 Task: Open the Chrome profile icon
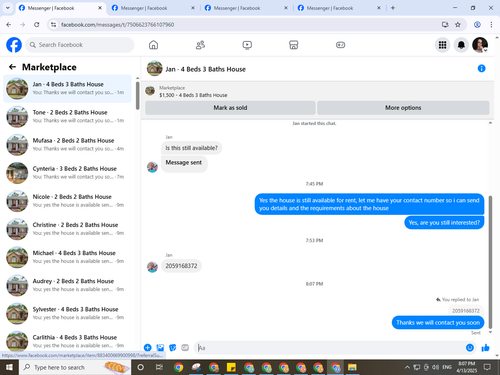[x=477, y=24]
